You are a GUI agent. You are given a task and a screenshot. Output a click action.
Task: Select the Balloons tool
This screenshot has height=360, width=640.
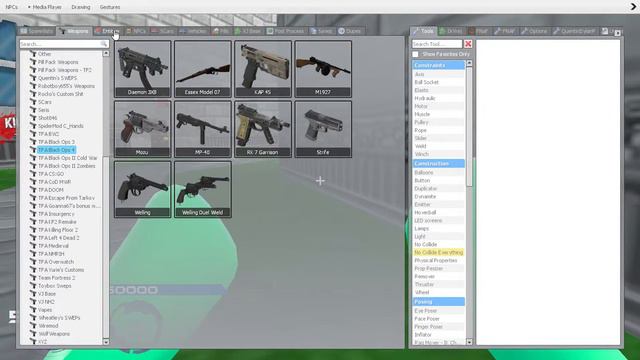pos(438,172)
